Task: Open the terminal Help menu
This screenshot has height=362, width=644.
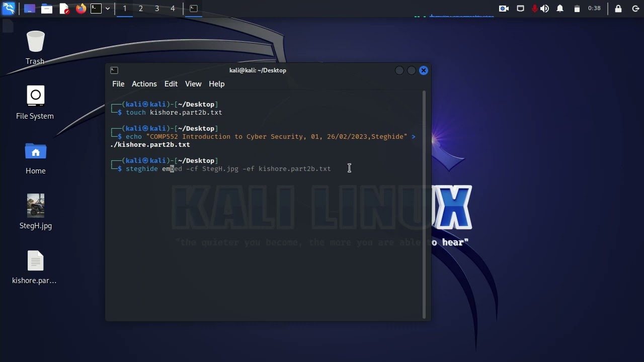Action: point(217,84)
